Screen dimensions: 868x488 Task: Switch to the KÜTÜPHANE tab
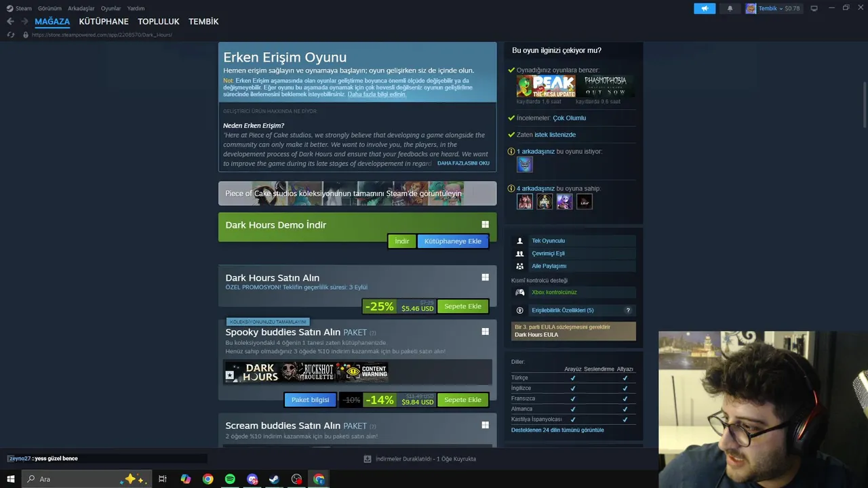tap(104, 22)
